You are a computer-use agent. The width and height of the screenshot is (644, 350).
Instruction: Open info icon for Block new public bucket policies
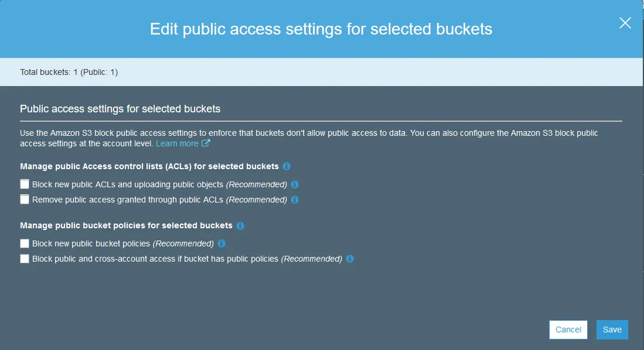click(x=222, y=243)
